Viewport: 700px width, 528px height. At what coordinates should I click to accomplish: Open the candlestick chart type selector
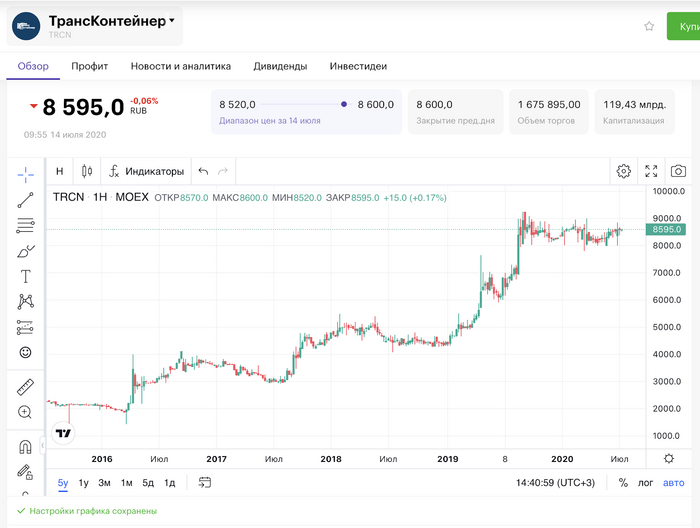87,171
